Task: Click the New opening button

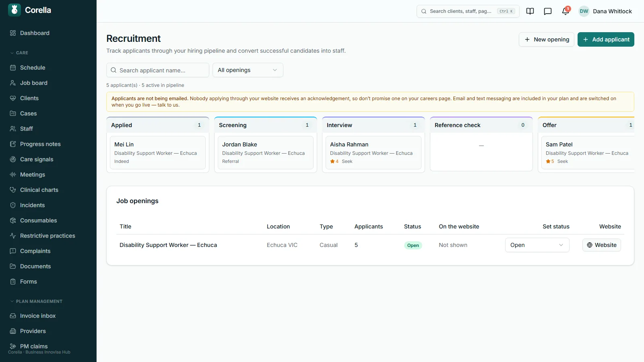Action: (546, 39)
